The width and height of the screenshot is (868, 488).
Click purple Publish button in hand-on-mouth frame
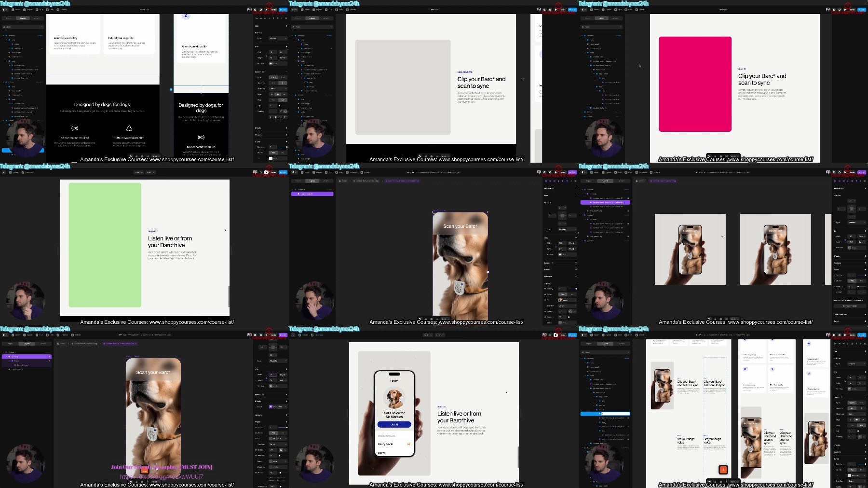click(x=572, y=172)
